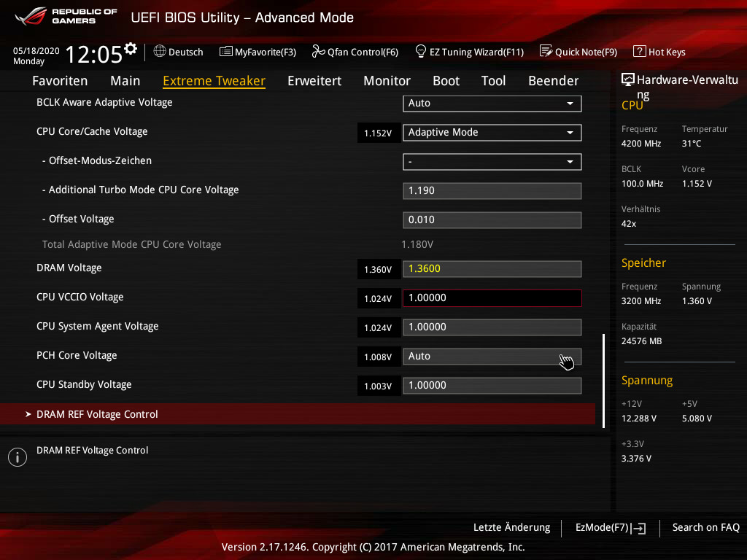Click the Hardware-Verwaltung monitor icon
This screenshot has width=747, height=560.
(x=628, y=79)
